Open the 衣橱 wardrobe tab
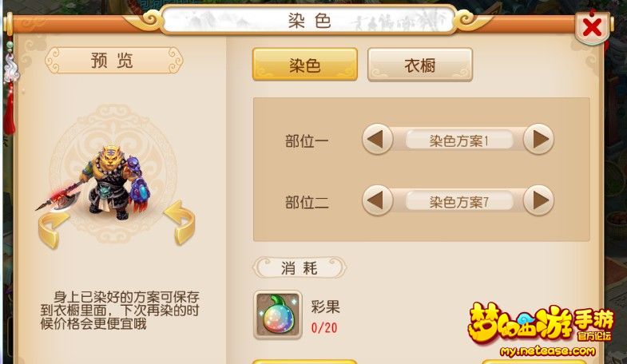627x364 pixels. tap(420, 65)
